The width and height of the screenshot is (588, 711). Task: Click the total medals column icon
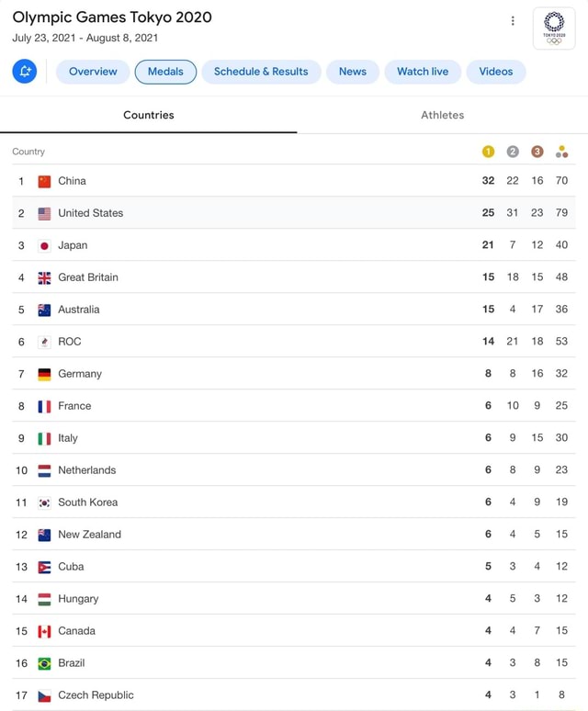pyautogui.click(x=561, y=152)
